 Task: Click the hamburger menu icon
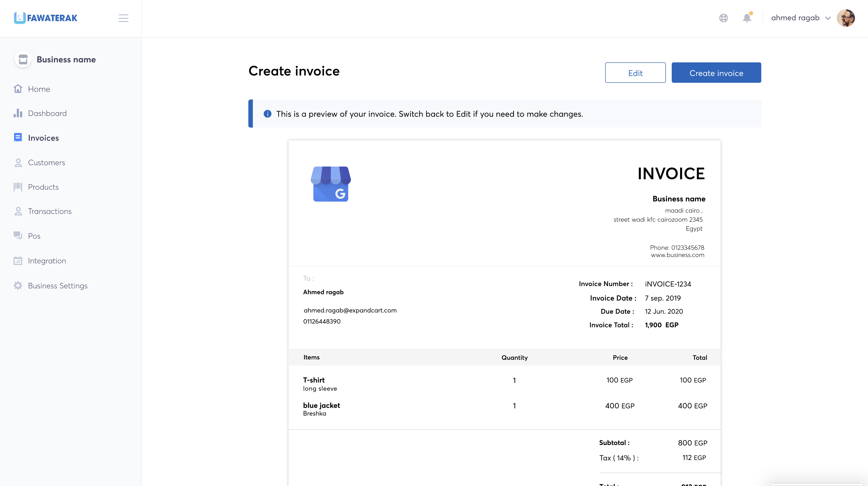(x=123, y=18)
